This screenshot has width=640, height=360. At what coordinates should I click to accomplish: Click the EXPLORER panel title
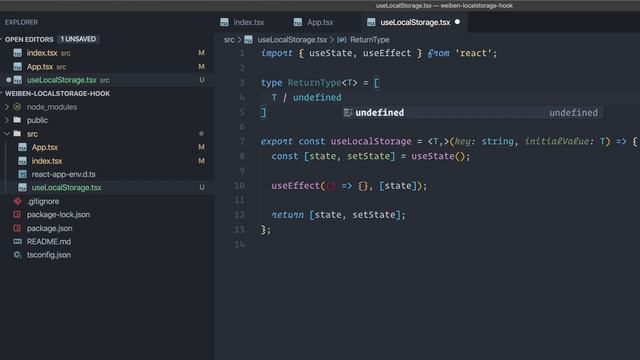(21, 22)
